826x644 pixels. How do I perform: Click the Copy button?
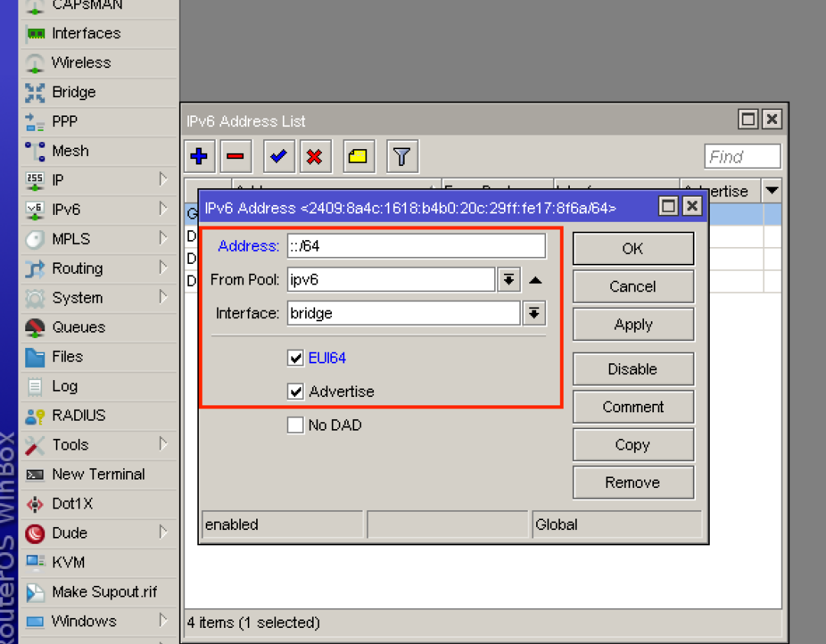click(633, 445)
